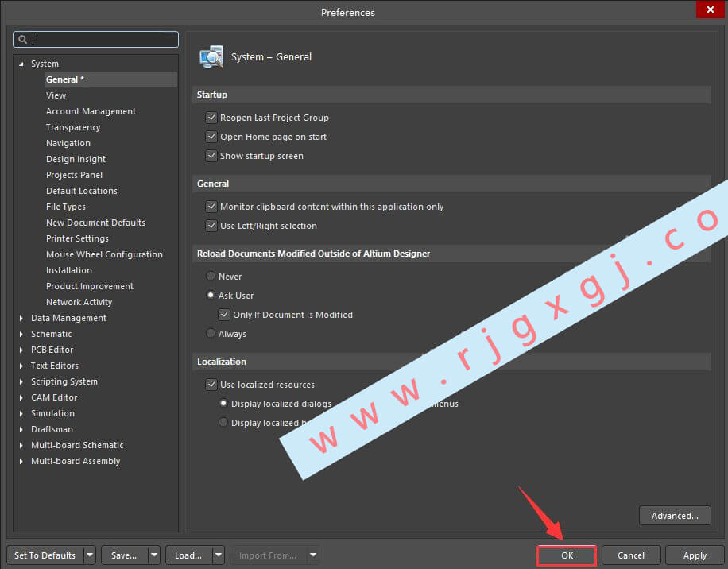Open the View preferences page

56,95
